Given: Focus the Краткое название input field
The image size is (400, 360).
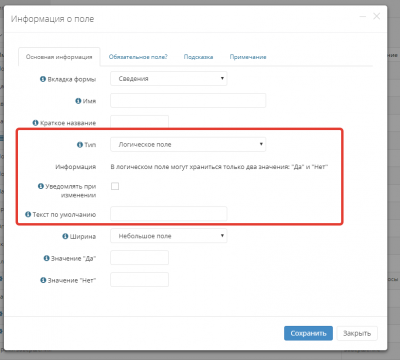Looking at the screenshot, I should tap(139, 122).
